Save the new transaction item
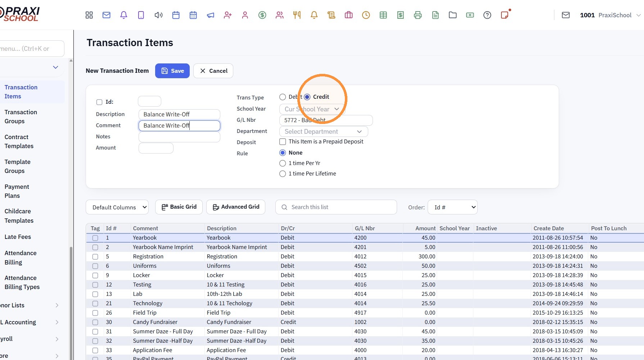The width and height of the screenshot is (644, 360). (172, 71)
